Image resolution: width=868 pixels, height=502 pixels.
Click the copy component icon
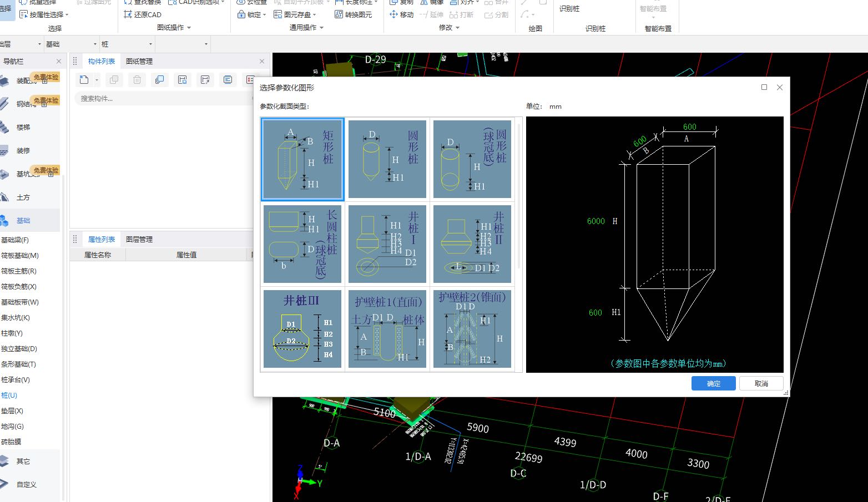[114, 80]
